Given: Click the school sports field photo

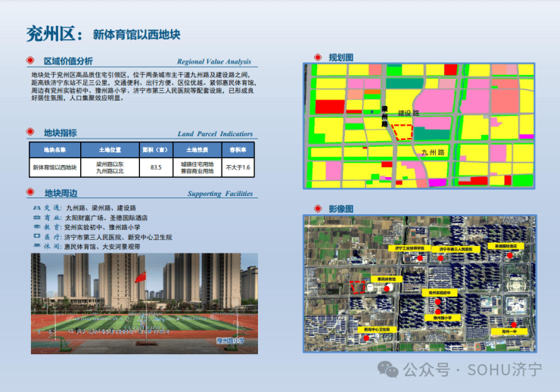Looking at the screenshot, I should pos(145,303).
